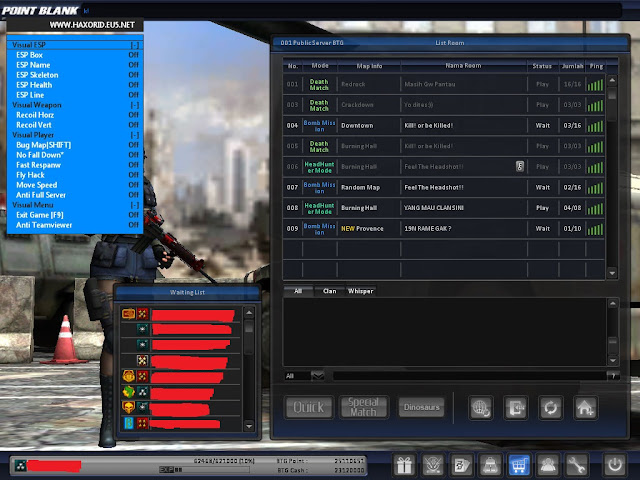Toggle Anti Teamviewer setting
Screen dimensions: 640x480
tap(75, 225)
